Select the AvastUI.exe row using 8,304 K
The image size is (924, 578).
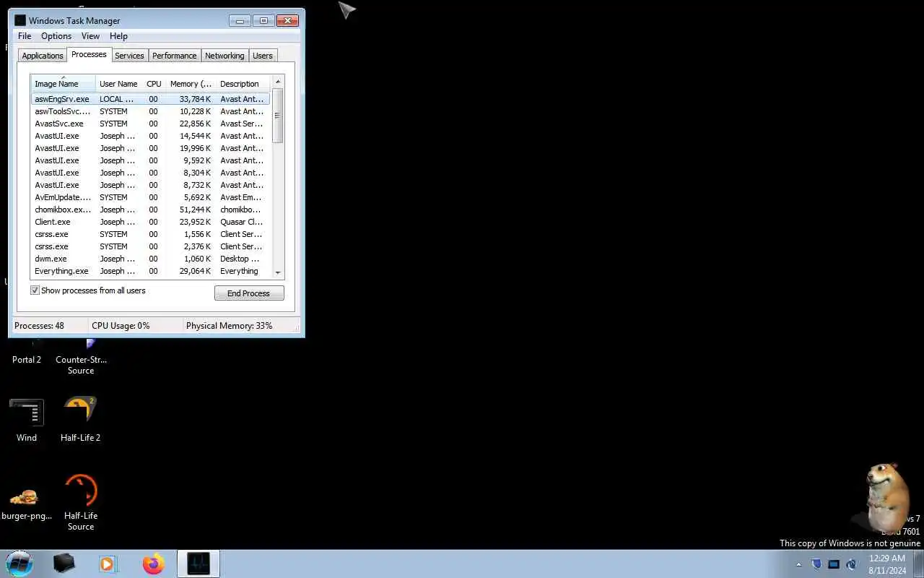[x=150, y=173]
